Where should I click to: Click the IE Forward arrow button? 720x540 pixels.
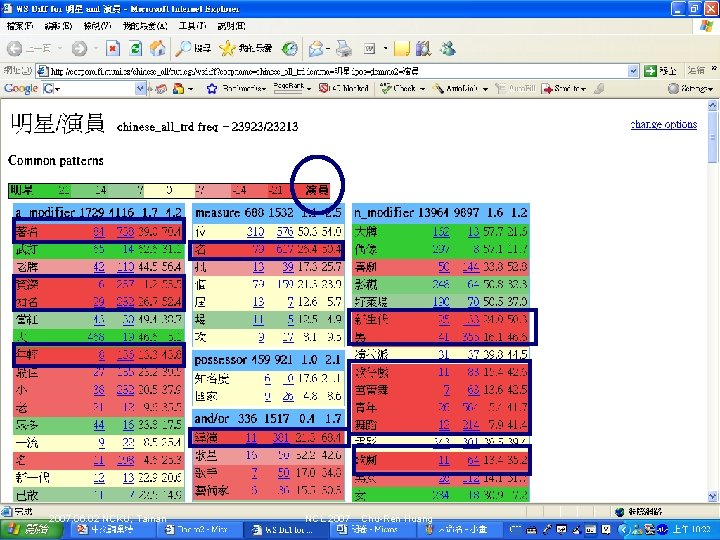tap(79, 48)
